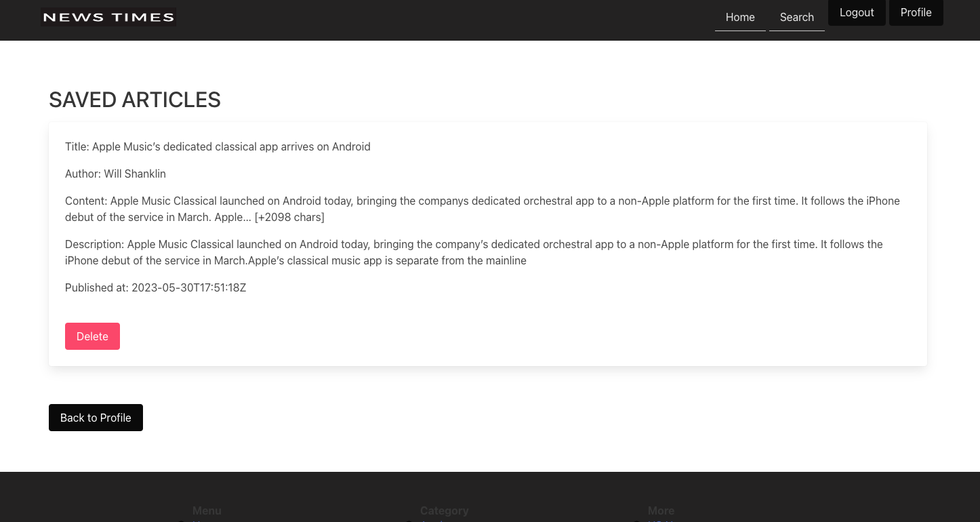
Task: Click the footer More heading
Action: point(661,510)
